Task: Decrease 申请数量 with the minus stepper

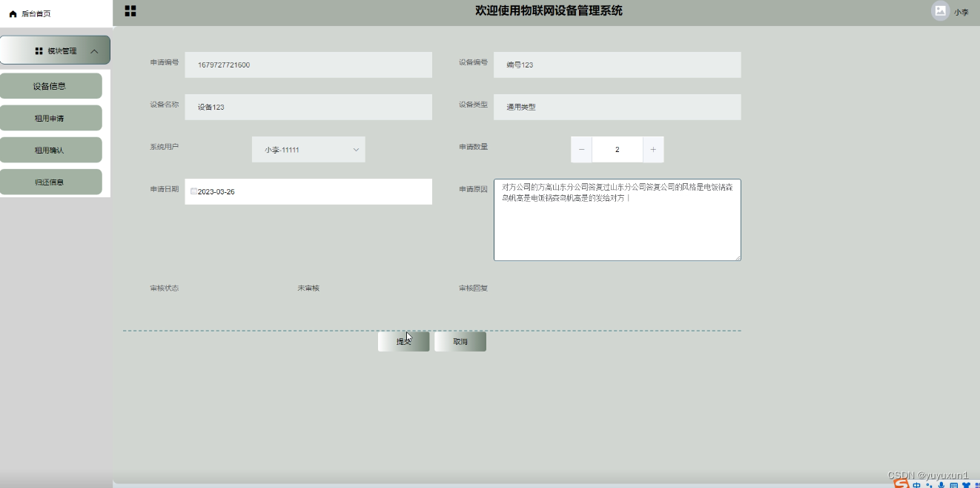Action: pyautogui.click(x=581, y=149)
